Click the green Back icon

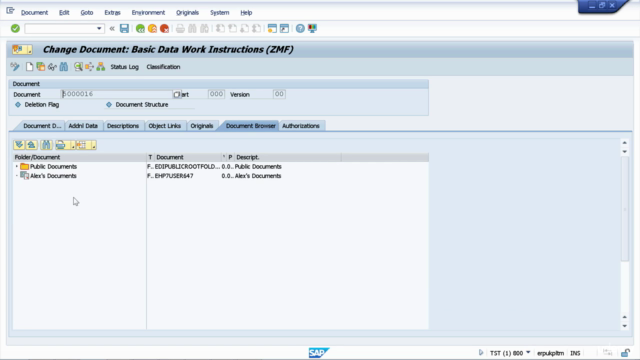[140, 28]
